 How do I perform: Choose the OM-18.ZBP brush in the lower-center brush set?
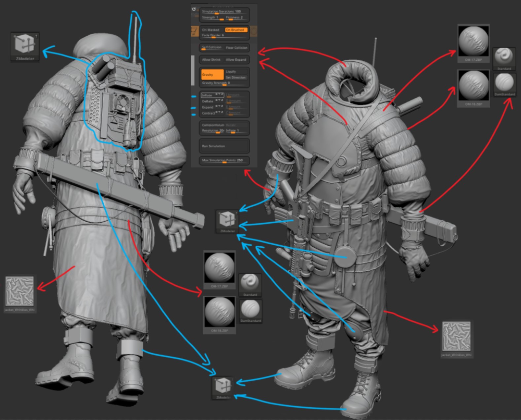tap(220, 314)
